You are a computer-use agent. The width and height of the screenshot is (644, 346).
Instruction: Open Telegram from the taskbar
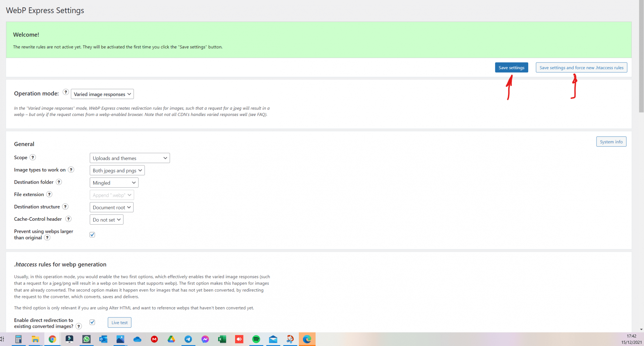pos(188,339)
